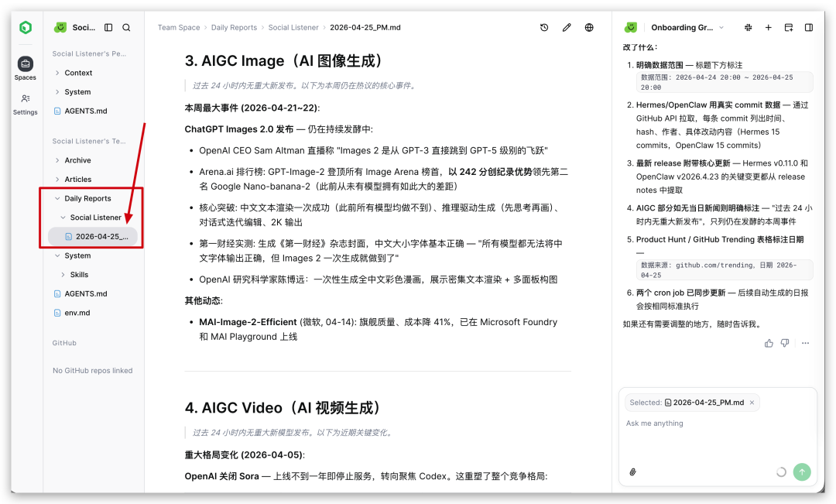Click the Social Listener's Te... section label
This screenshot has width=836, height=504.
tap(89, 141)
